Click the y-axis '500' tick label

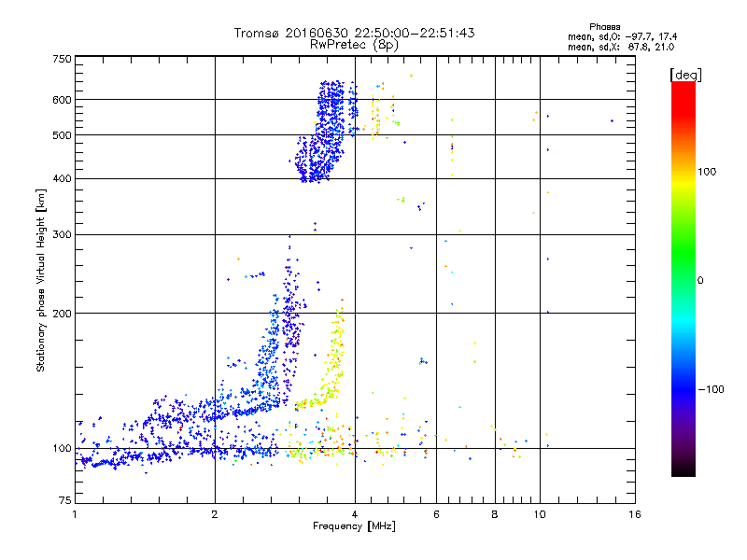[x=63, y=135]
